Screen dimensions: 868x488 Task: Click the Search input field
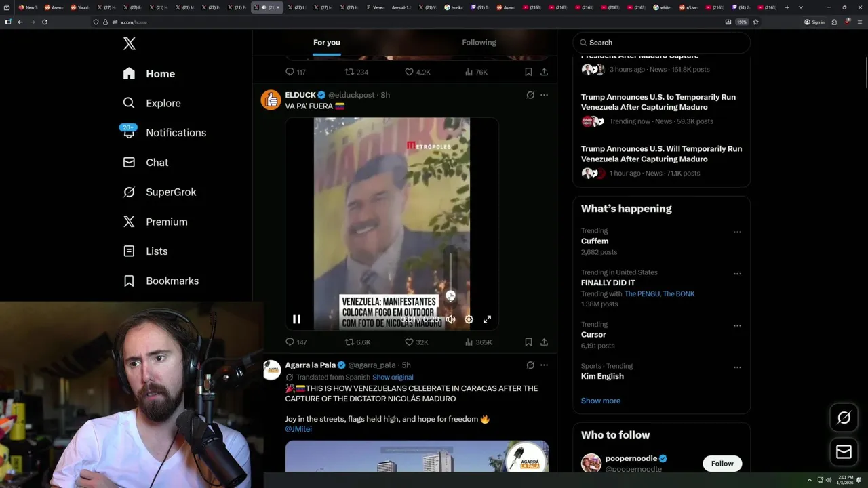[662, 43]
